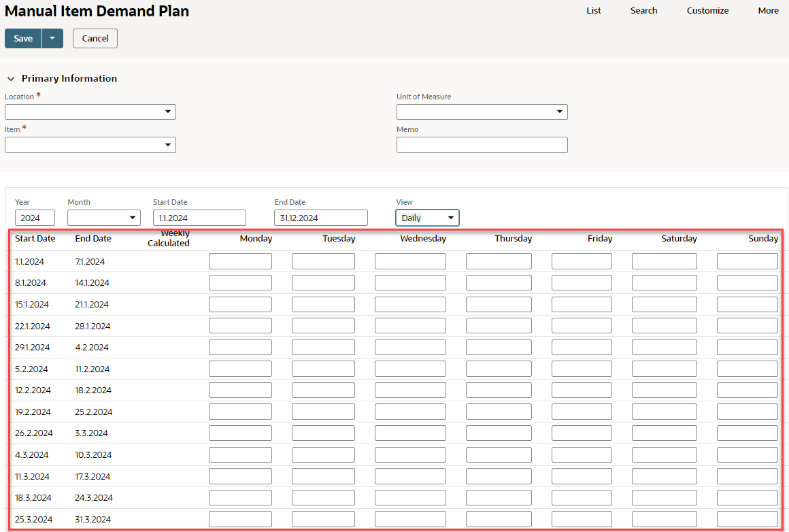Select the 14.1.2024 end date cell
The height and width of the screenshot is (532, 789).
92,283
